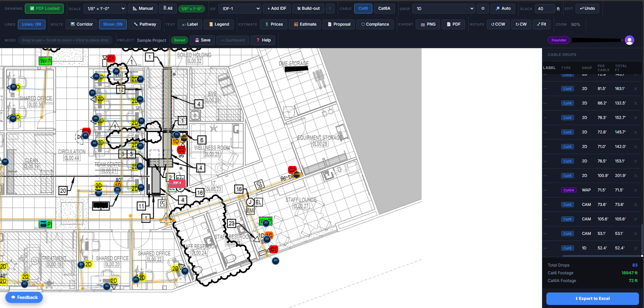
Task: Click the Sample Project name
Action: [151, 40]
